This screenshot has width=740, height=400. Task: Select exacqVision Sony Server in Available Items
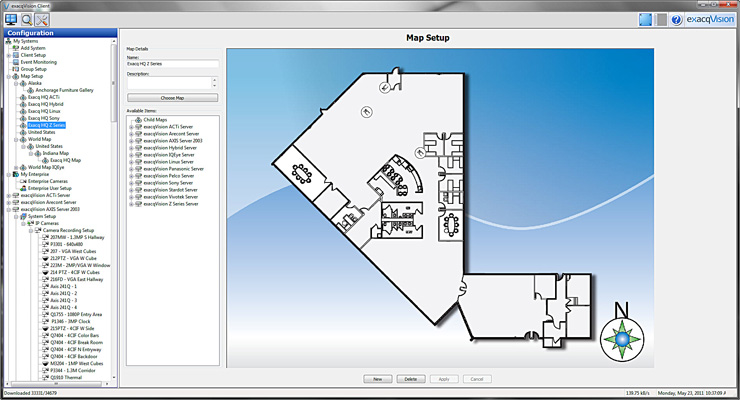pyautogui.click(x=168, y=183)
